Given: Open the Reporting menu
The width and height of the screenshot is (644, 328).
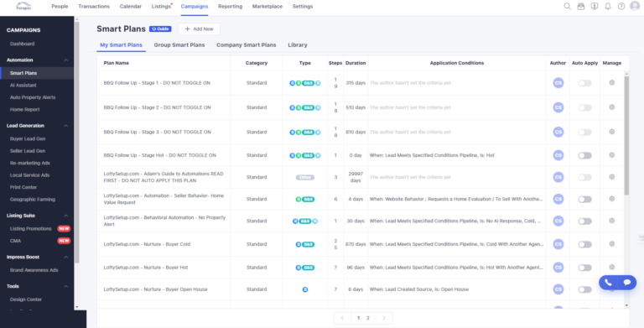Looking at the screenshot, I should click(230, 6).
